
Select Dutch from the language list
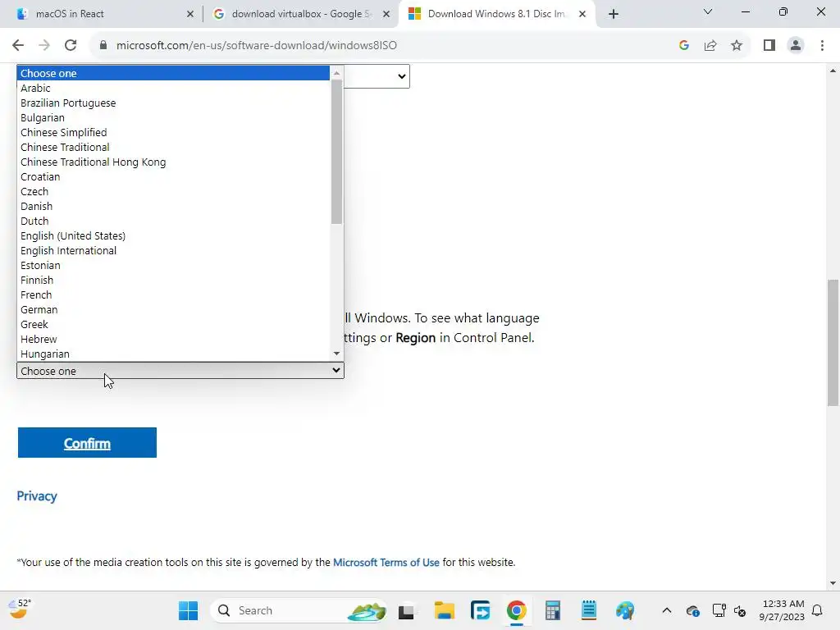[173, 221]
